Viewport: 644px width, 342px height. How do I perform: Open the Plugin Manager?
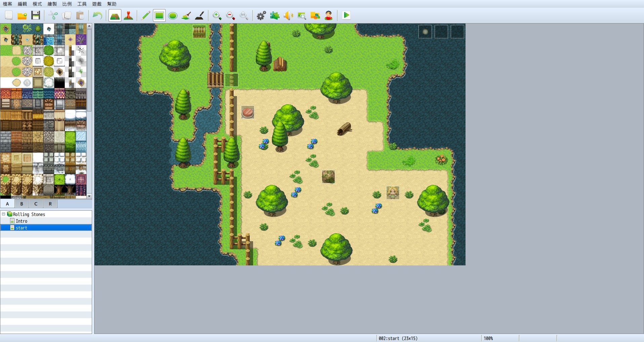(275, 15)
